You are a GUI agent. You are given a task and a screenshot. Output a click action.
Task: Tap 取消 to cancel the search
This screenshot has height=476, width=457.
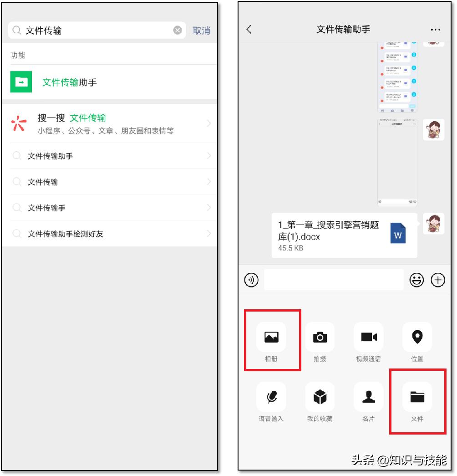tap(201, 31)
